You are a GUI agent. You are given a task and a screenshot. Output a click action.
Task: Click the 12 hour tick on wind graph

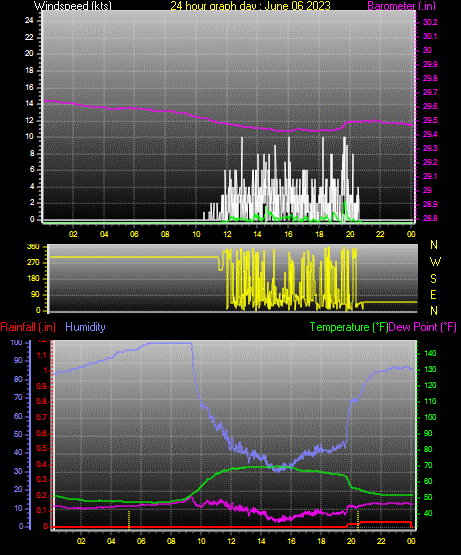(x=227, y=234)
